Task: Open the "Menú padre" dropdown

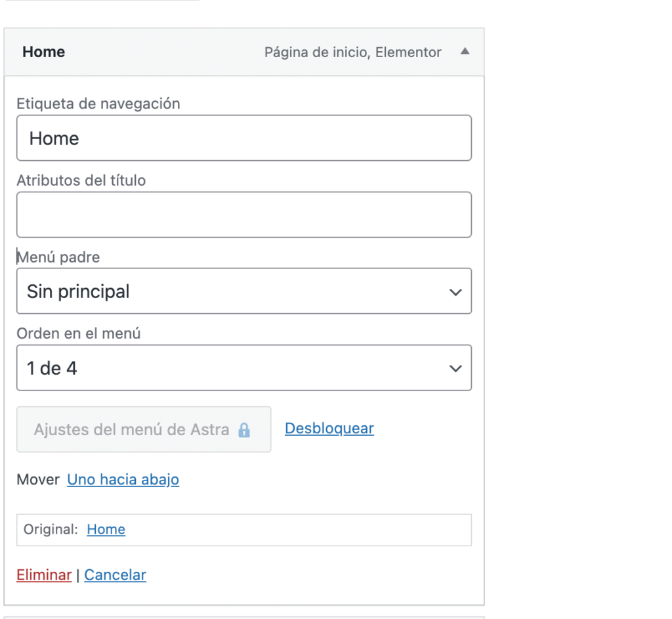Action: [x=244, y=291]
